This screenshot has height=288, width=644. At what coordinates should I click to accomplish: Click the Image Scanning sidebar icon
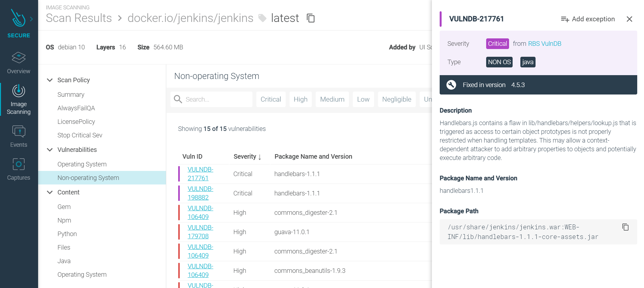coord(18,99)
